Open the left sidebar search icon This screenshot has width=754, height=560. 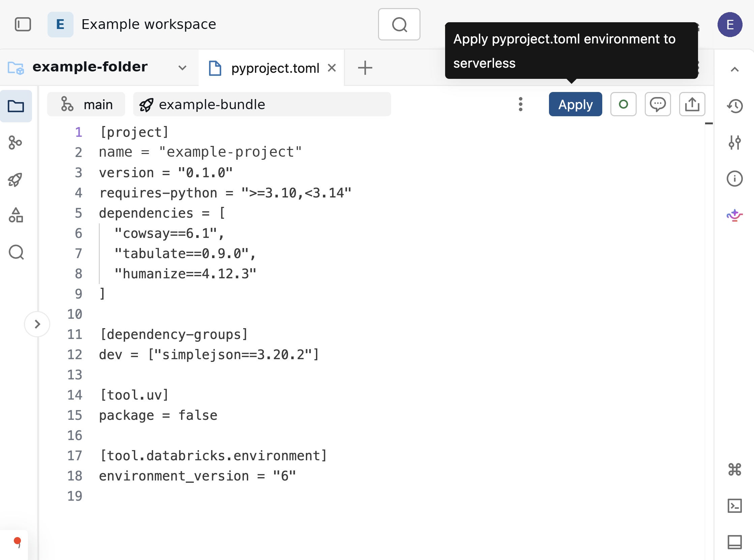point(16,252)
